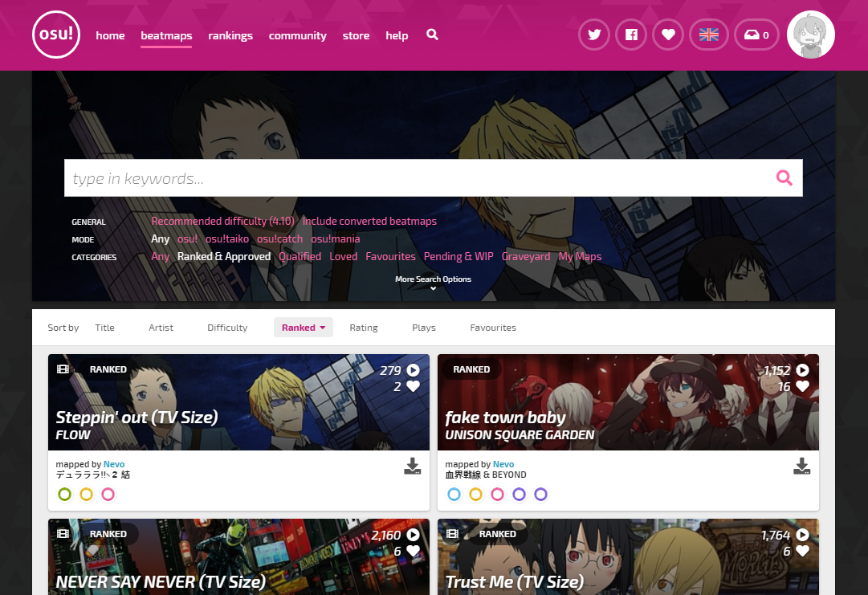The height and width of the screenshot is (595, 868).
Task: Click the osu! logo icon
Action: [x=56, y=35]
